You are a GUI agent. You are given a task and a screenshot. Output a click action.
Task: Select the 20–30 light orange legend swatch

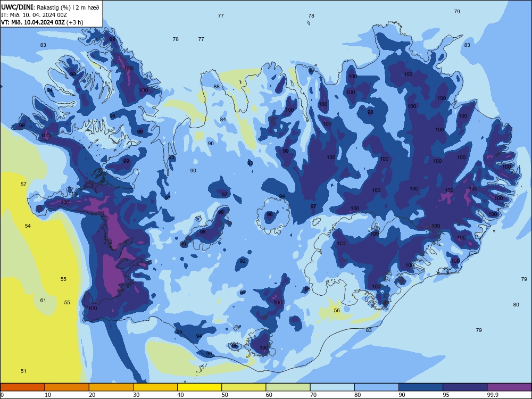[x=111, y=387]
